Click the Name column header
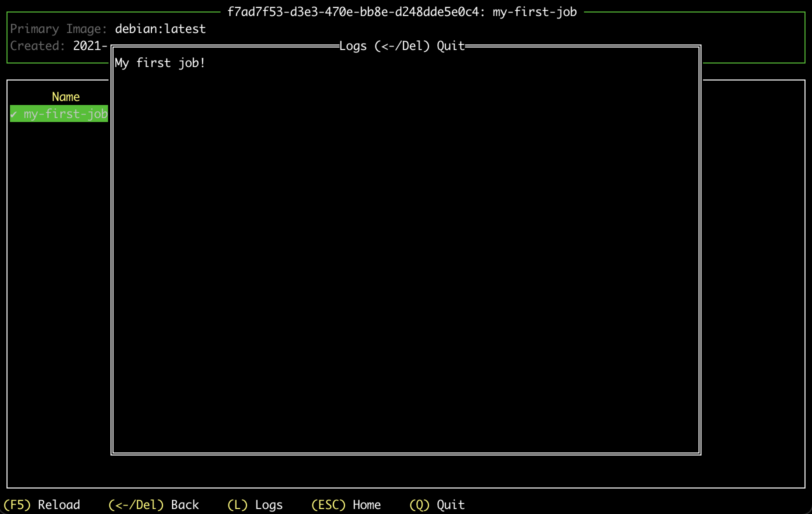 click(66, 97)
